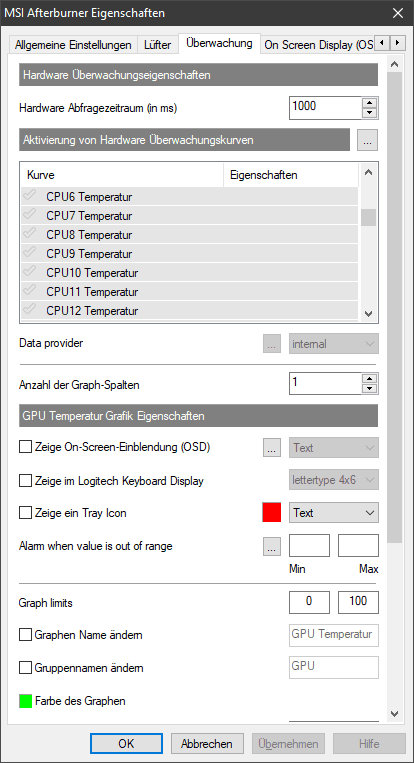Click the Graph limits maximum field
The width and height of the screenshot is (414, 763).
point(359,602)
